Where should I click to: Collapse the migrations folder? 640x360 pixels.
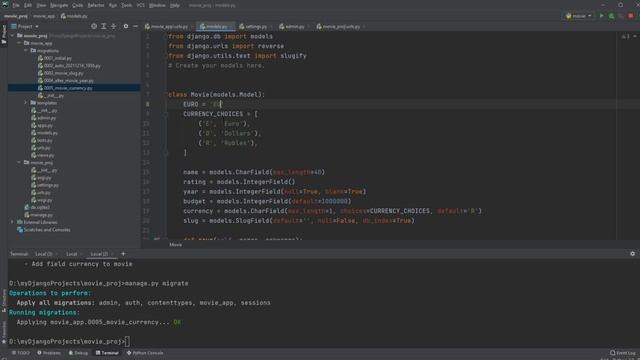coord(26,51)
